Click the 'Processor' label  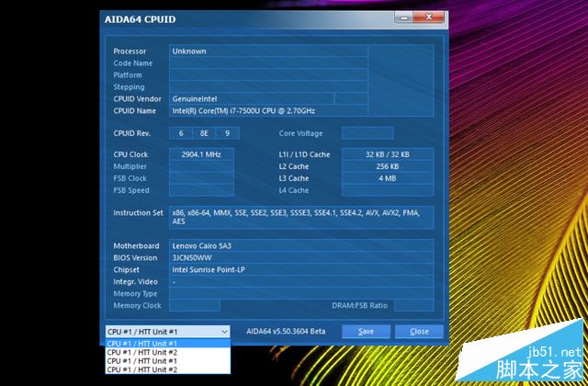(x=130, y=51)
